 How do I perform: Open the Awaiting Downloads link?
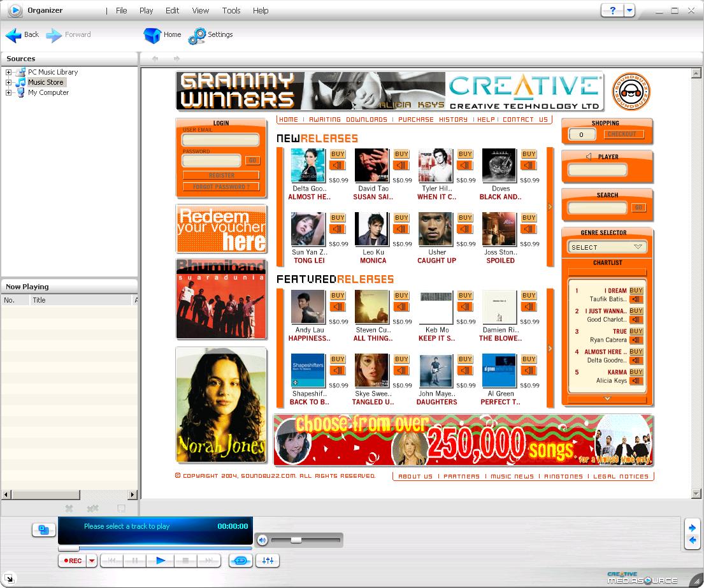point(348,119)
